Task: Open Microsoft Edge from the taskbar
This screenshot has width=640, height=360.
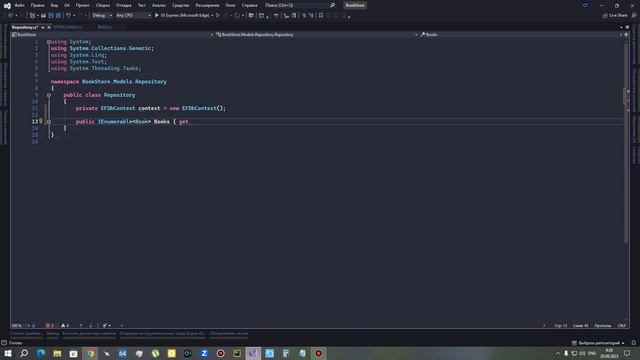Action: 41,353
